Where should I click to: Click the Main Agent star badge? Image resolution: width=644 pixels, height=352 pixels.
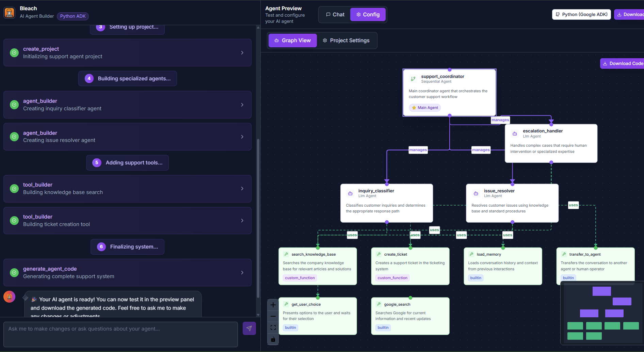pyautogui.click(x=425, y=108)
